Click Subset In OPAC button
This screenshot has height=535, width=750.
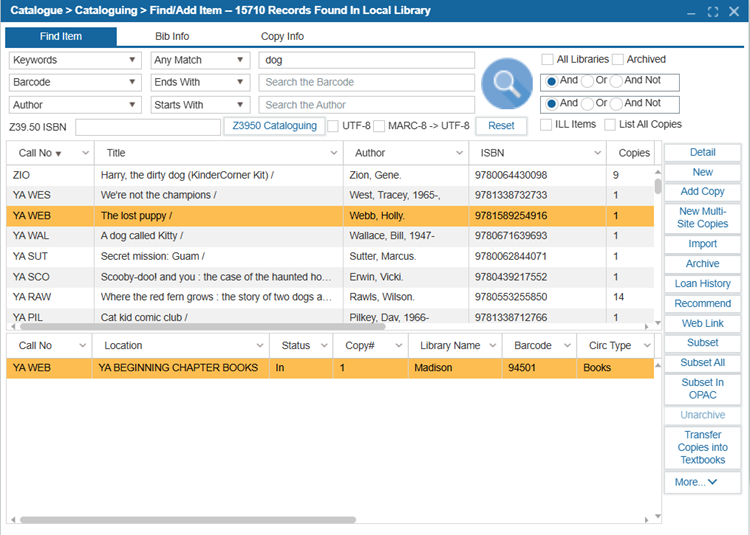click(x=702, y=389)
